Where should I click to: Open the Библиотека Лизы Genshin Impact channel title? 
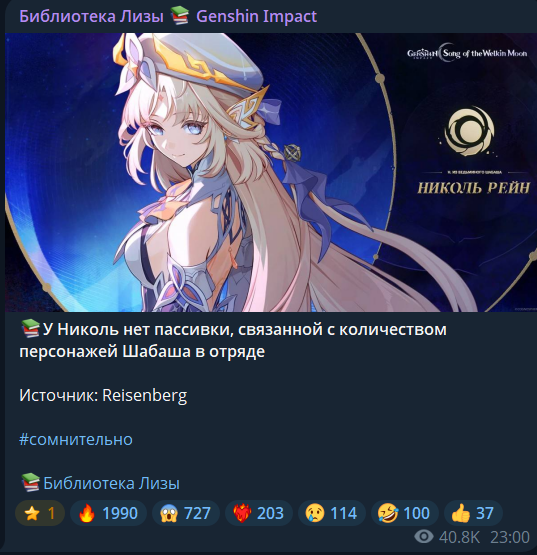(168, 17)
